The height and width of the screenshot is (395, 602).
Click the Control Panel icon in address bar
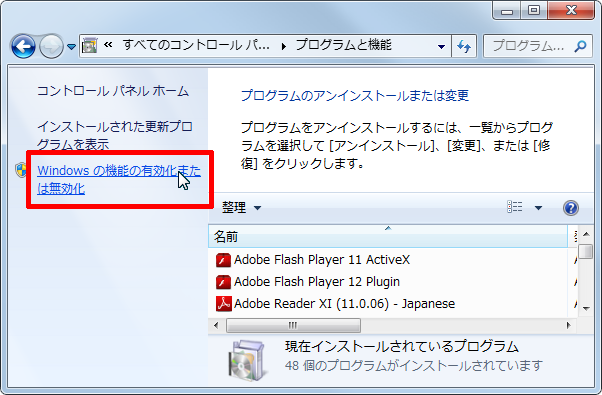tap(89, 46)
